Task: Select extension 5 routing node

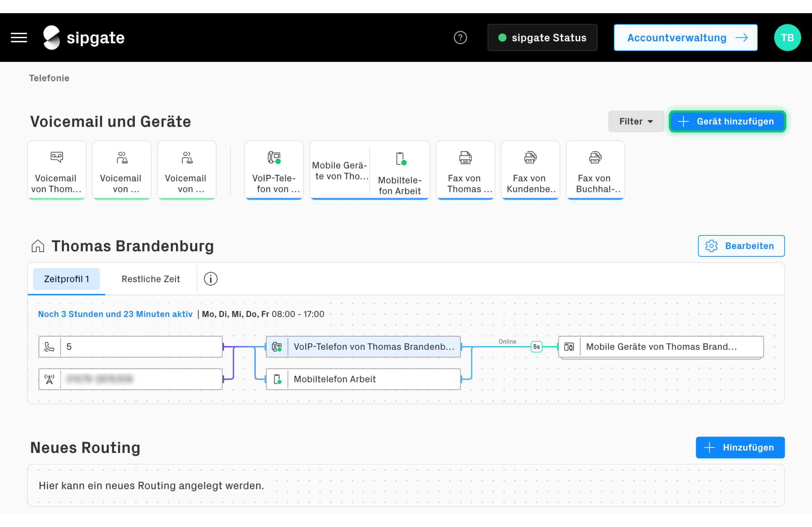Action: click(130, 346)
